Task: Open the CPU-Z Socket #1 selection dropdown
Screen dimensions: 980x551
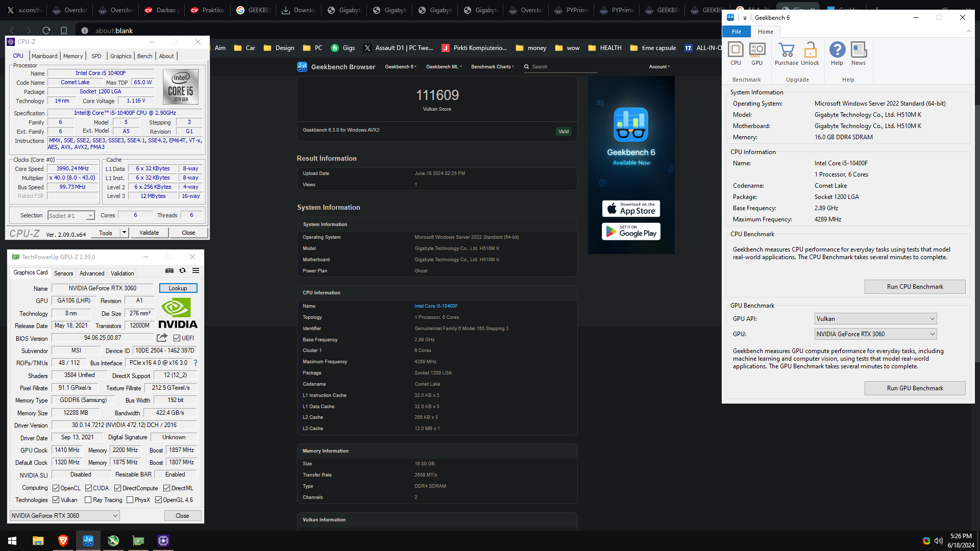Action: click(71, 216)
